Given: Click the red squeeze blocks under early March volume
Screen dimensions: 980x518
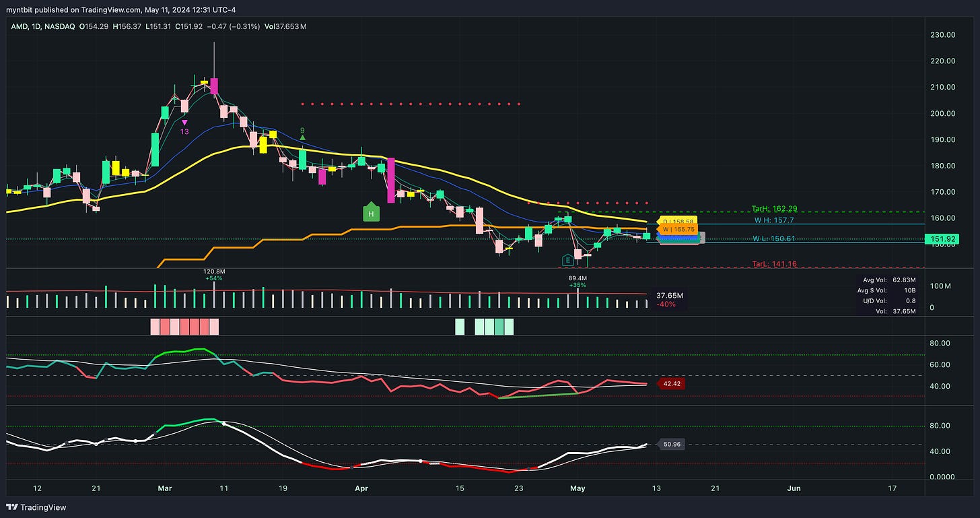Looking at the screenshot, I should pyautogui.click(x=184, y=327).
